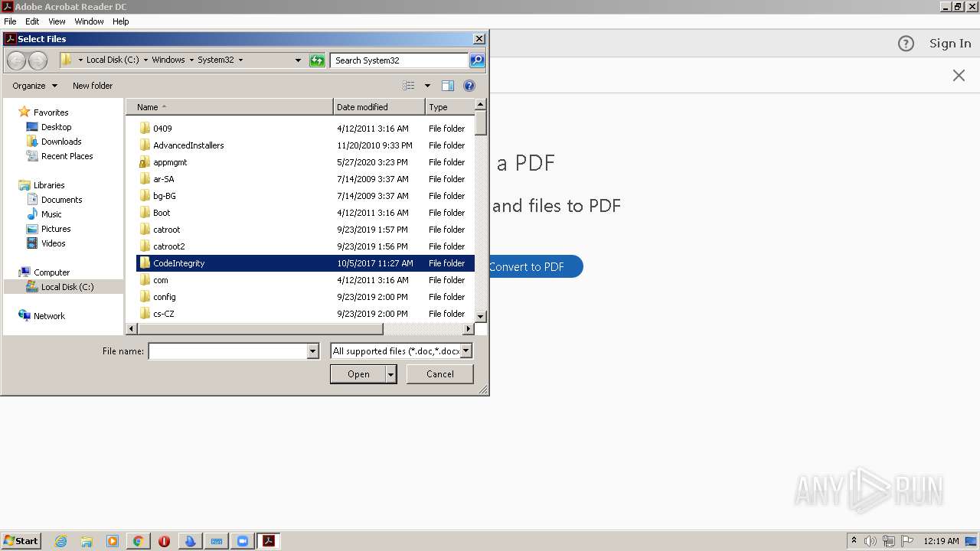Expand System32 breadcrumb arrow in address bar
This screenshot has width=980, height=551.
(240, 60)
